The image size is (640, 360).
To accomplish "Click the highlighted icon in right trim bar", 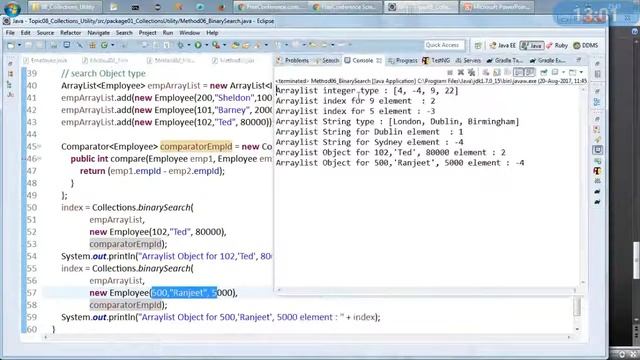I will tap(598, 150).
